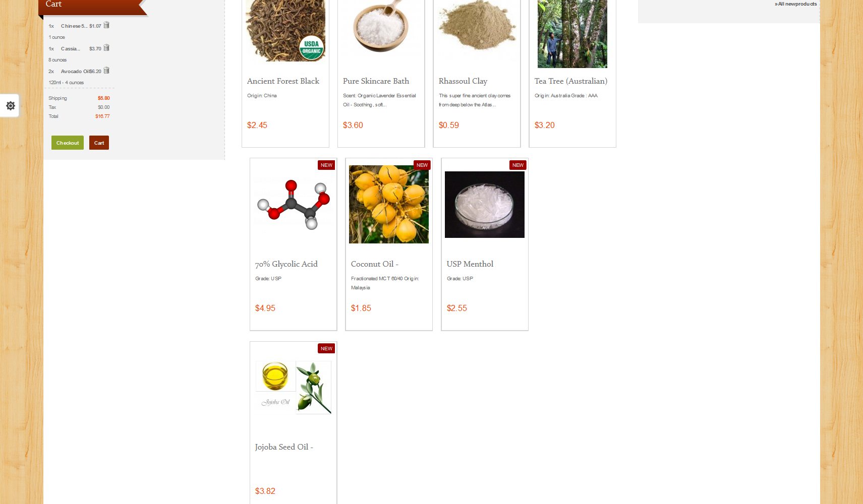The image size is (863, 504).
Task: Open USP Menthol product title
Action: point(470,264)
